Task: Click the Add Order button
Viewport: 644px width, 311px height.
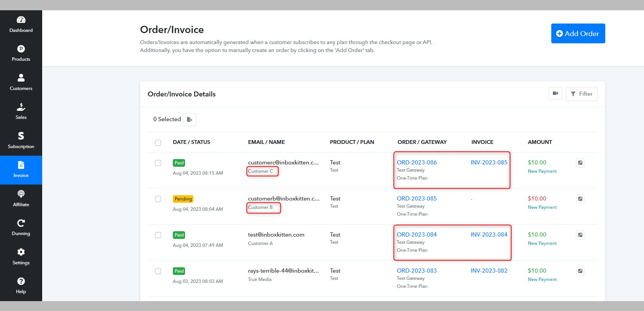Action: [578, 33]
